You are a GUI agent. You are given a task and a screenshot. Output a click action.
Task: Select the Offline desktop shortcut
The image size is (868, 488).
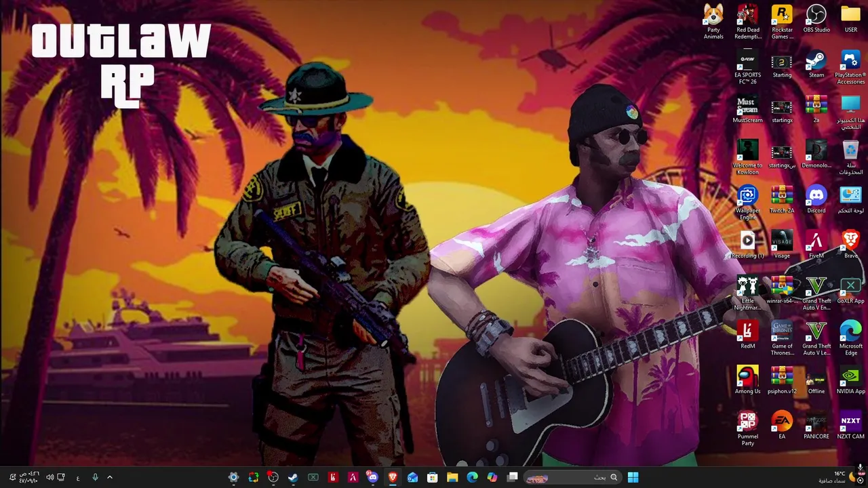tap(816, 380)
